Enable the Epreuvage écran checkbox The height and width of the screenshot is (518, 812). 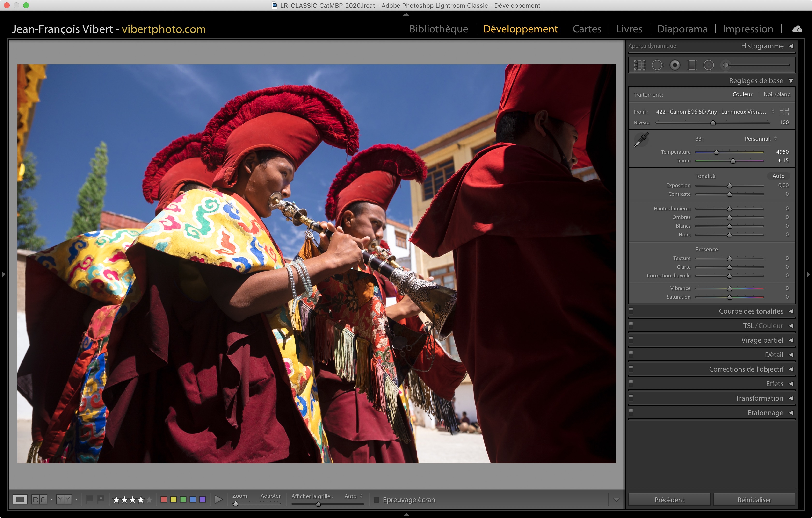coord(377,499)
